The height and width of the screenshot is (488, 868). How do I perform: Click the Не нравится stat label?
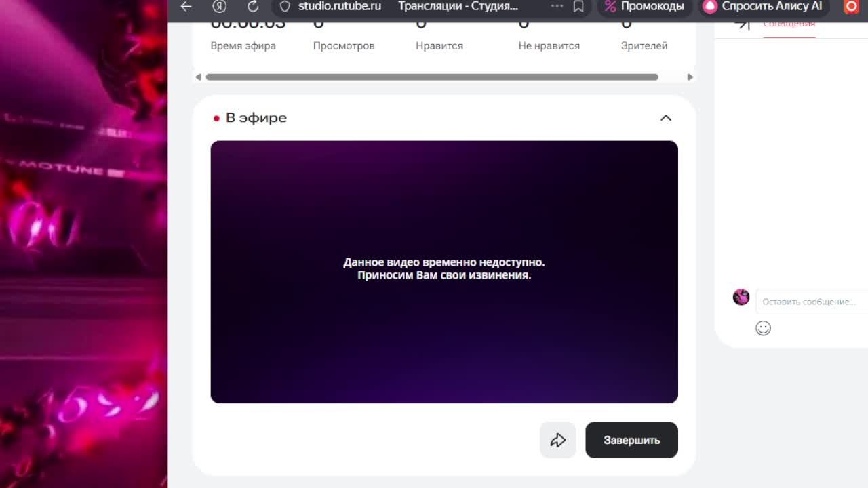pos(549,46)
